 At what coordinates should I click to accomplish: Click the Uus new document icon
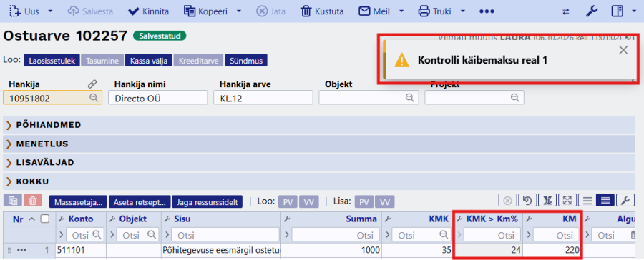point(15,11)
